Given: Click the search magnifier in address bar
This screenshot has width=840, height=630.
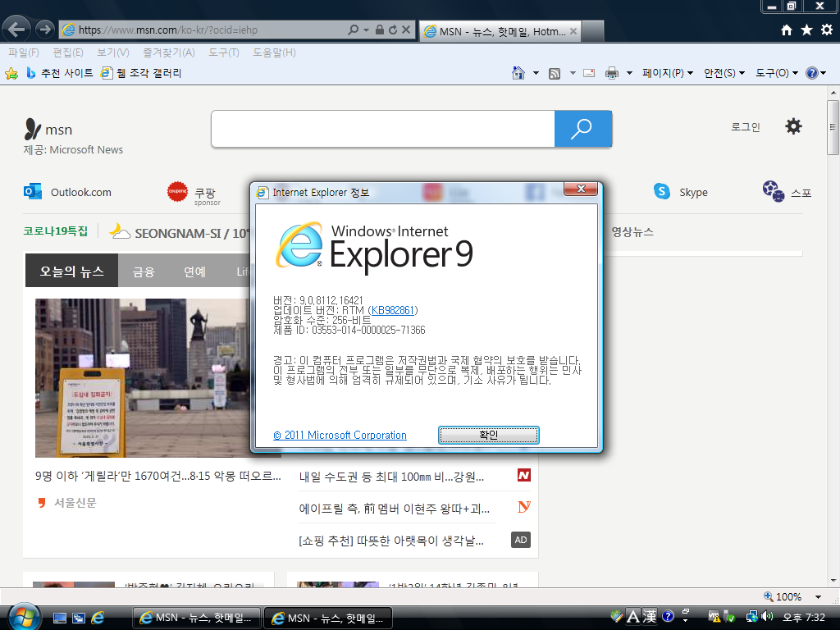Looking at the screenshot, I should click(x=353, y=30).
